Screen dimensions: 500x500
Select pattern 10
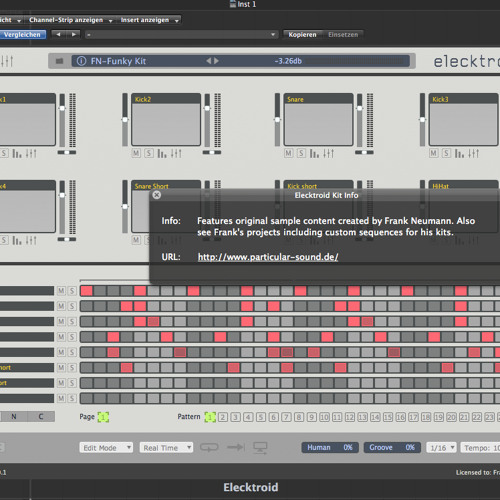point(324,417)
